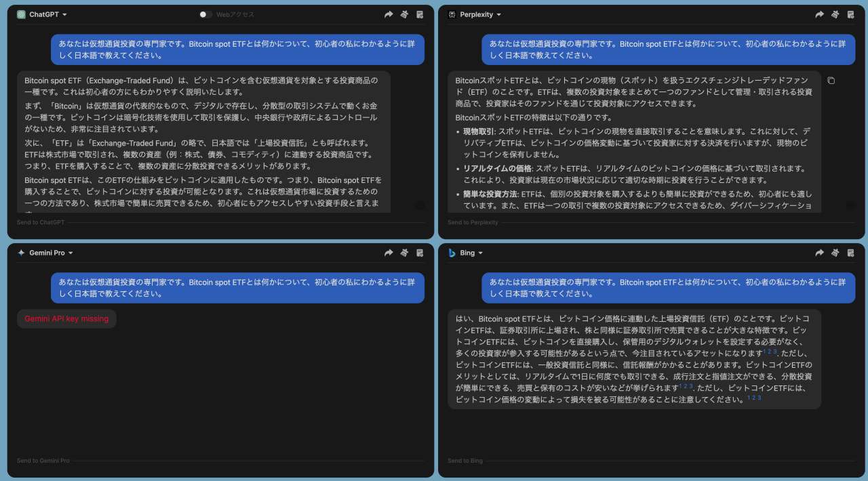Share the Bing conversation via the arrow icon

(820, 252)
